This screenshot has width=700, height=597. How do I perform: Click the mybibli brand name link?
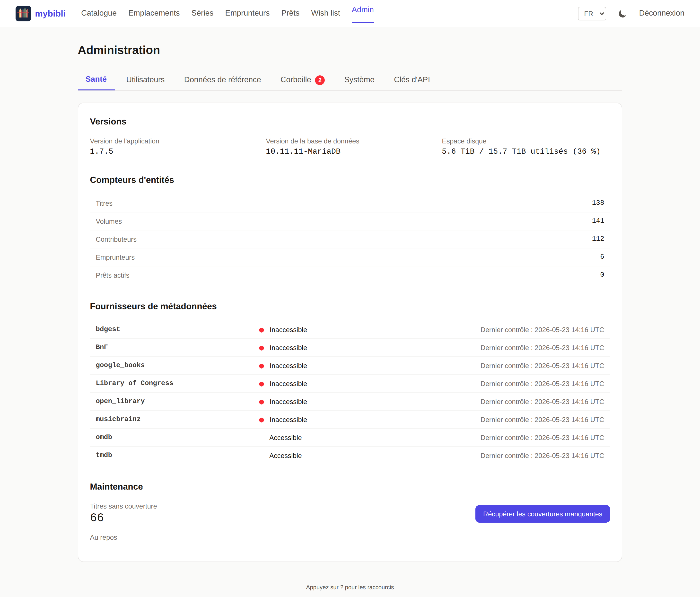tap(50, 14)
